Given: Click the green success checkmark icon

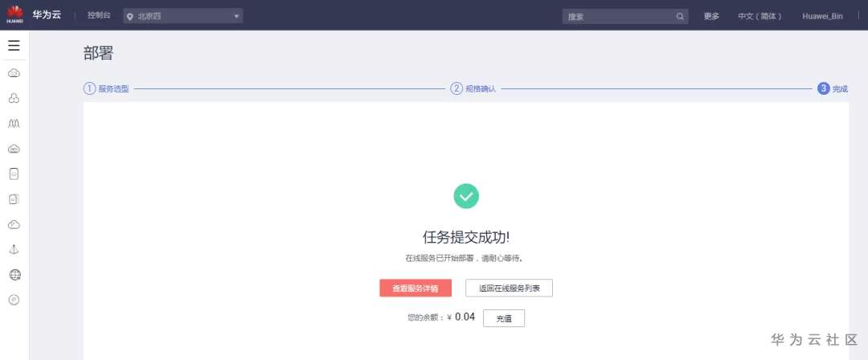Looking at the screenshot, I should [466, 196].
